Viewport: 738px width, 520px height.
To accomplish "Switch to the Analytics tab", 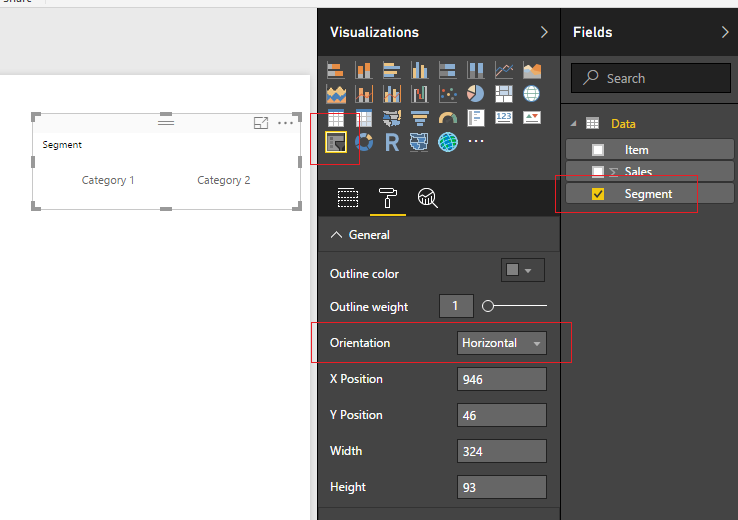I will [x=427, y=198].
